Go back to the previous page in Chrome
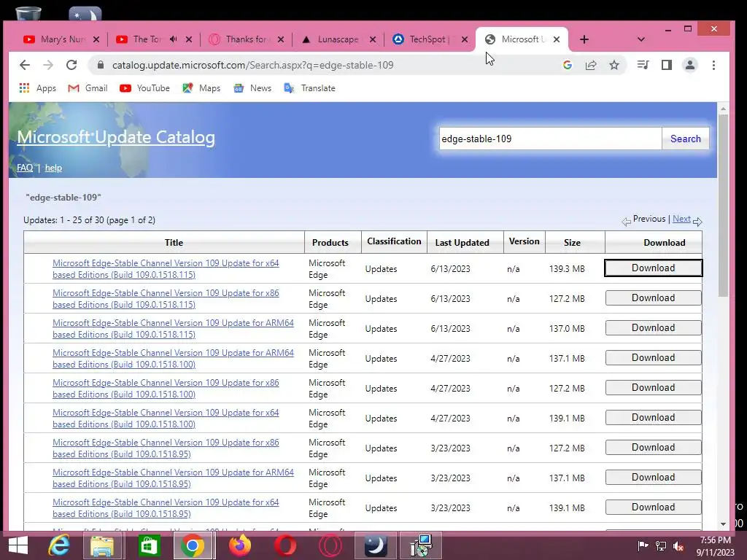747x560 pixels. pyautogui.click(x=25, y=65)
